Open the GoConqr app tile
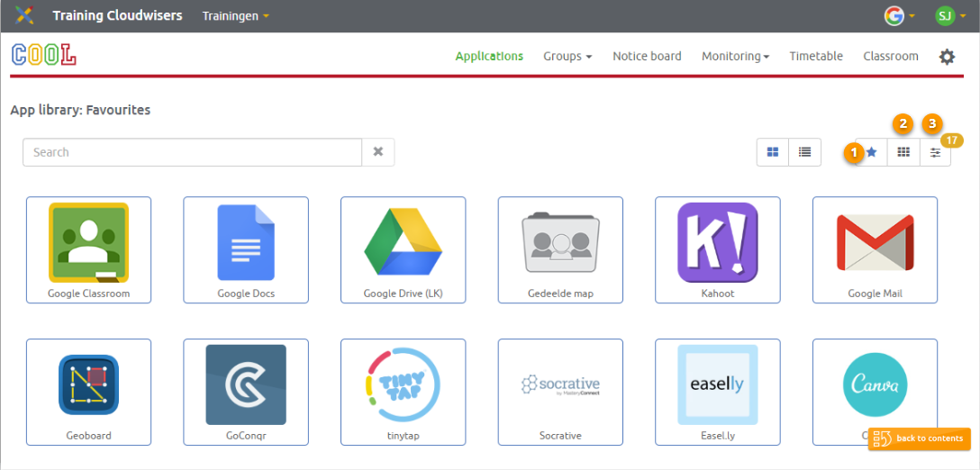Screen dimensions: 980x470 click(x=246, y=392)
